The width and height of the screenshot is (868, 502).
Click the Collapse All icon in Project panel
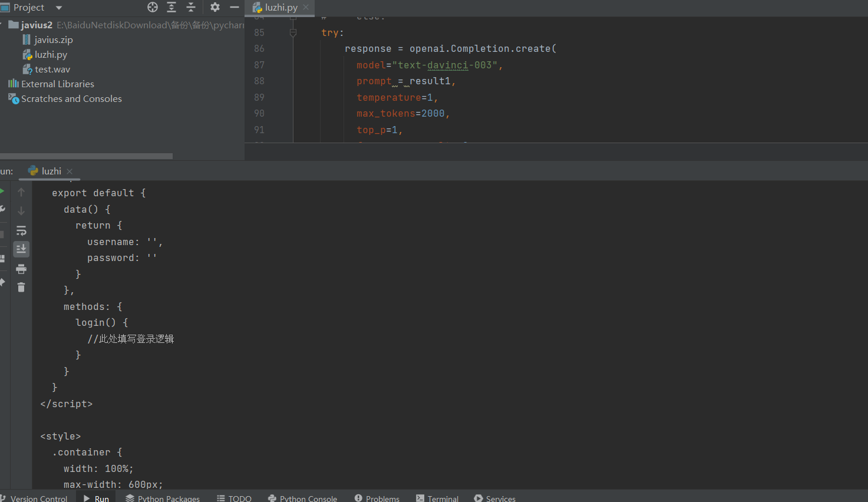pyautogui.click(x=191, y=7)
